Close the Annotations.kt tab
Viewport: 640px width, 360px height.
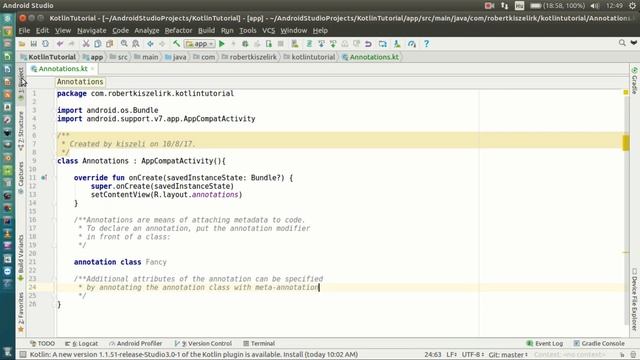pos(93,69)
